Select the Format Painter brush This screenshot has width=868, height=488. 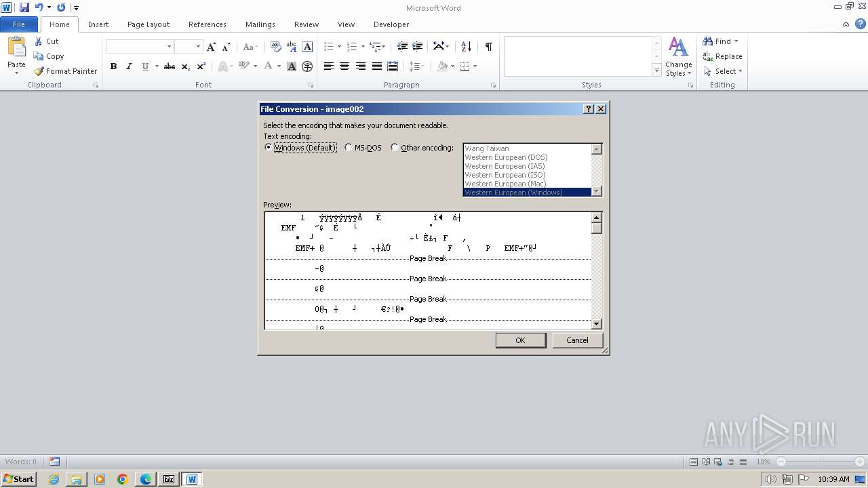point(39,71)
